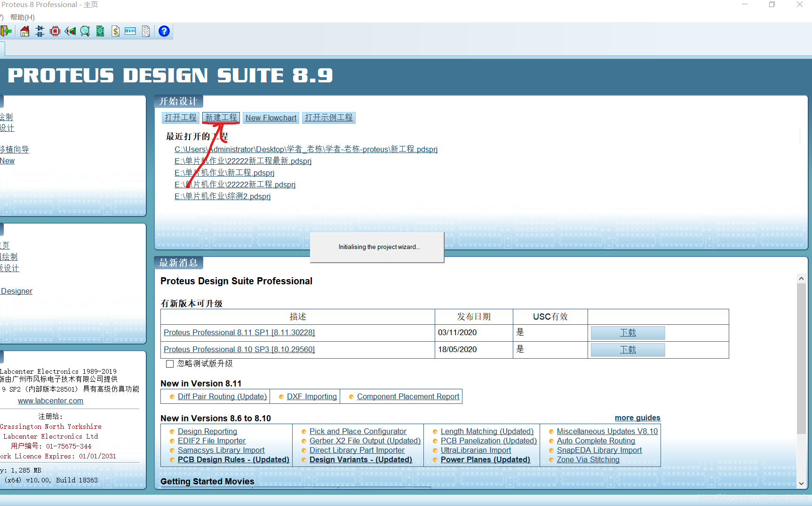812x506 pixels.
Task: Maximize the Proteus window
Action: (x=772, y=4)
